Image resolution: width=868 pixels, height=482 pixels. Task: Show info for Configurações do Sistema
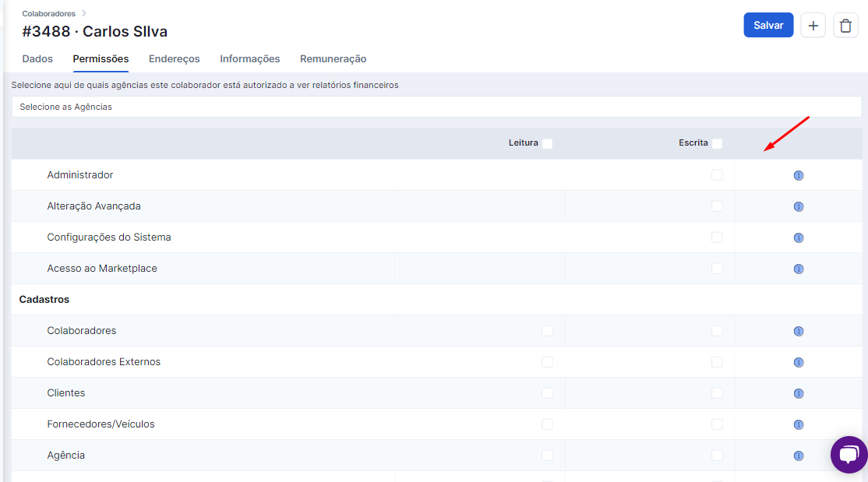coord(798,237)
